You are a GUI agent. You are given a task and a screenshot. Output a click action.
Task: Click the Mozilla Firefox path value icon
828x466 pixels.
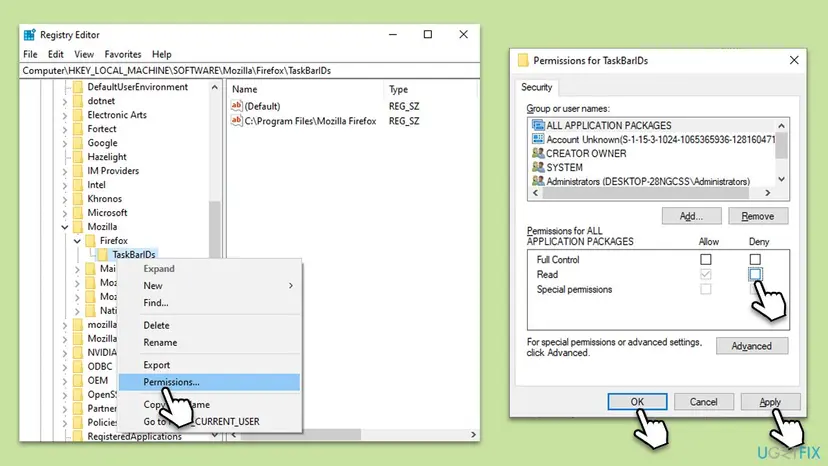[237, 120]
